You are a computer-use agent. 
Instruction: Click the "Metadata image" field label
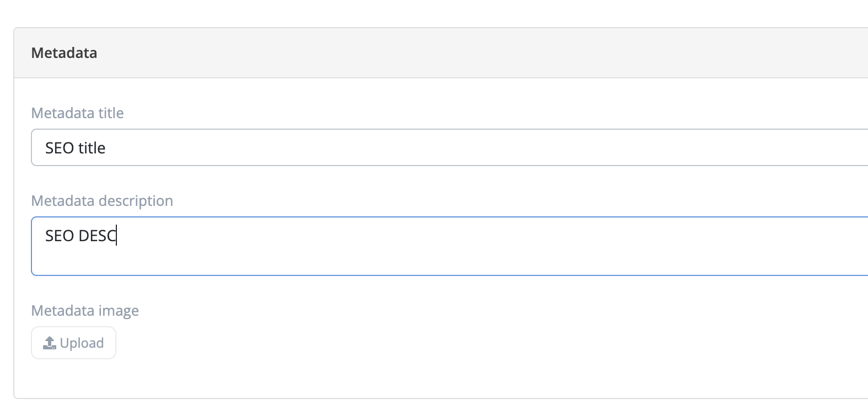pos(85,311)
